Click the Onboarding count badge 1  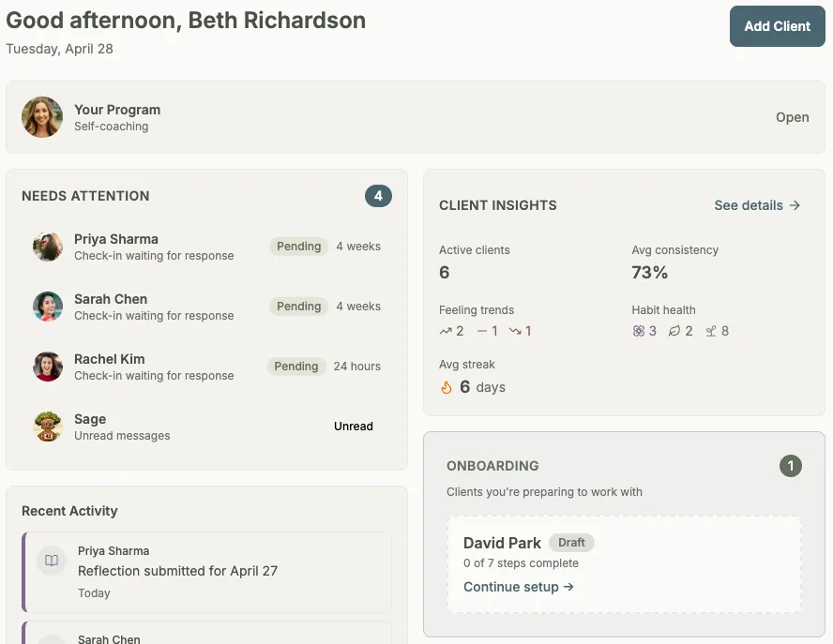[791, 466]
